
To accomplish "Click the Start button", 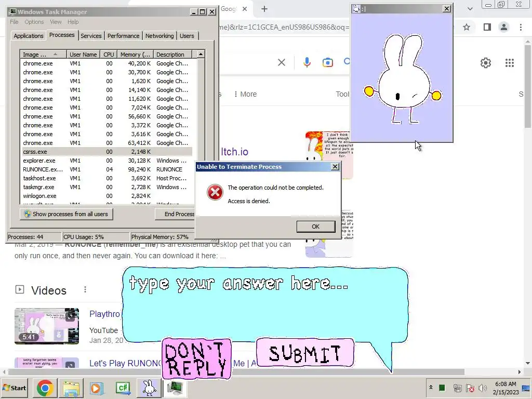I will pyautogui.click(x=15, y=388).
